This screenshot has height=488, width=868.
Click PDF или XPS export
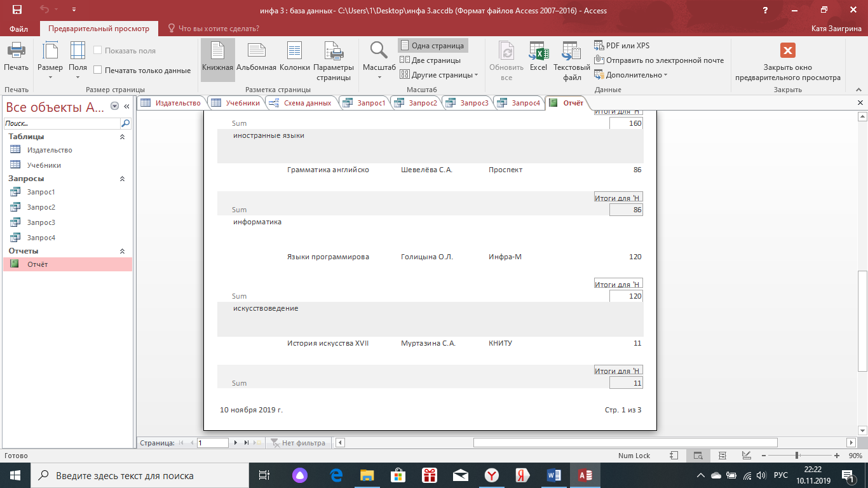[x=622, y=46]
